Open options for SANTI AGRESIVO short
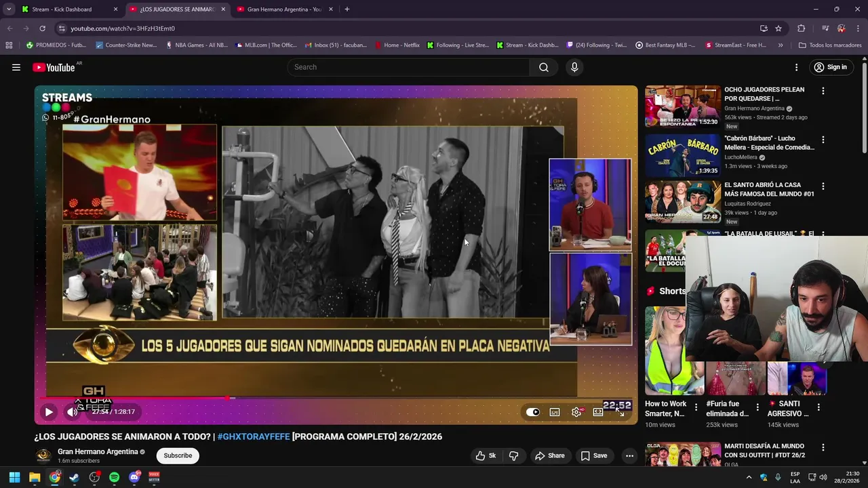 pyautogui.click(x=818, y=407)
